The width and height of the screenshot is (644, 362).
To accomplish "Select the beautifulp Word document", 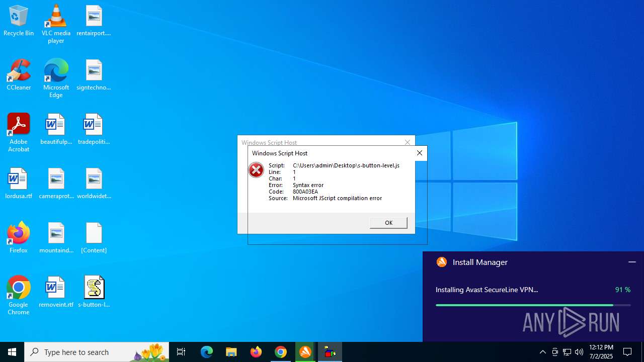I will click(56, 129).
